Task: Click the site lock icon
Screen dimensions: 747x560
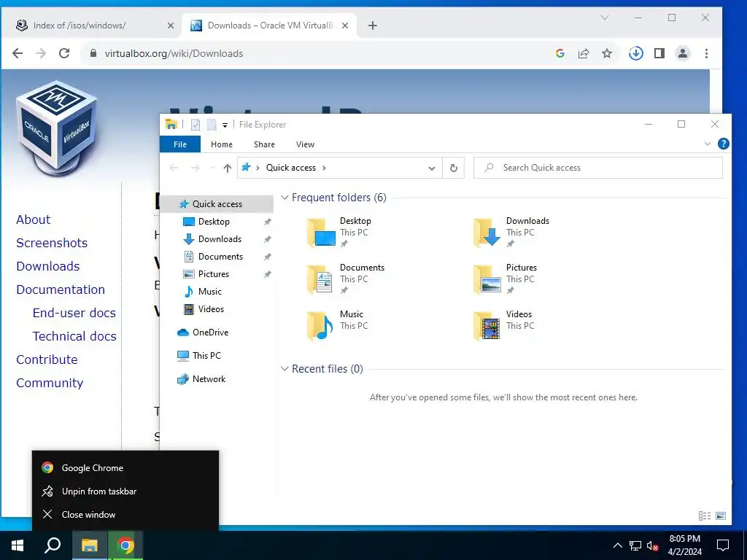Action: coord(93,53)
